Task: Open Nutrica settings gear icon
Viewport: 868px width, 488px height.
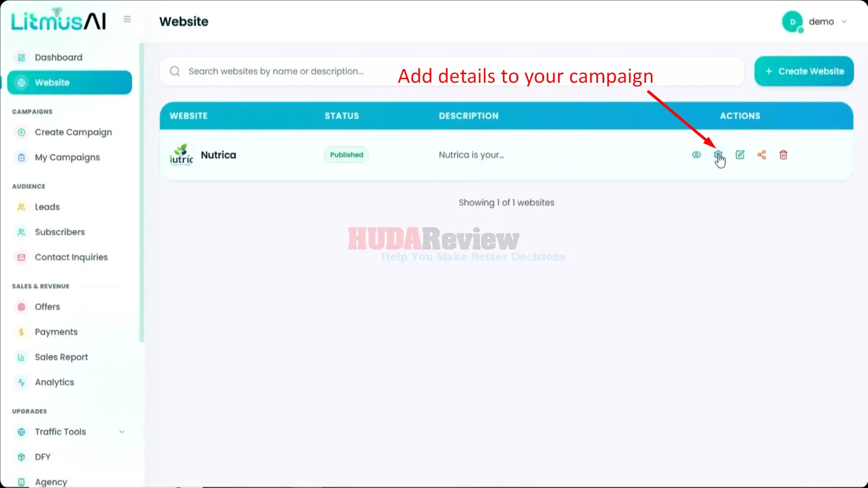Action: click(x=718, y=155)
